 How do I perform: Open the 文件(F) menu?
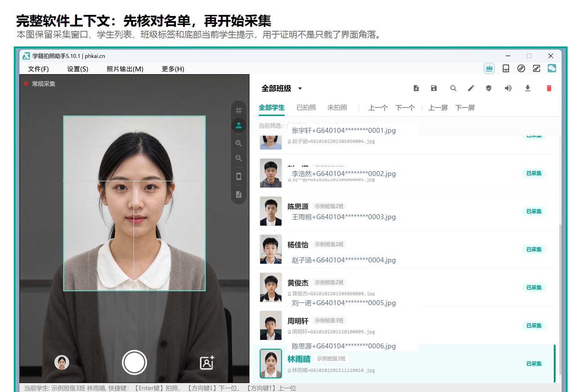pyautogui.click(x=38, y=69)
